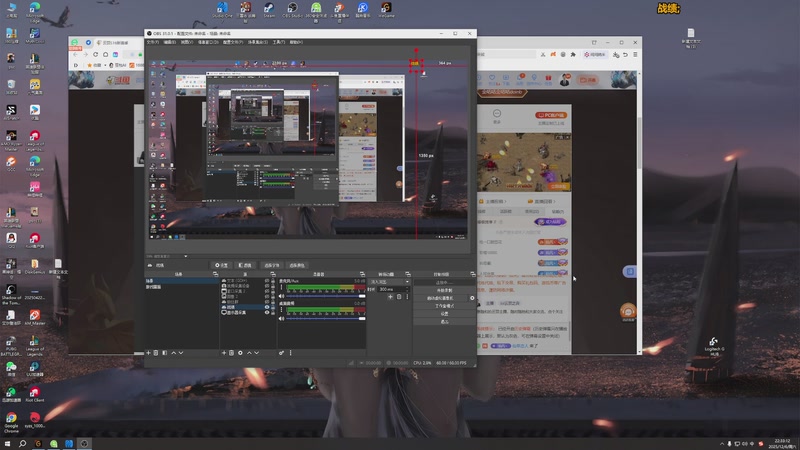The height and width of the screenshot is (450, 800).
Task: Open 麦克风/Aux channel options dots
Action: pos(281,288)
